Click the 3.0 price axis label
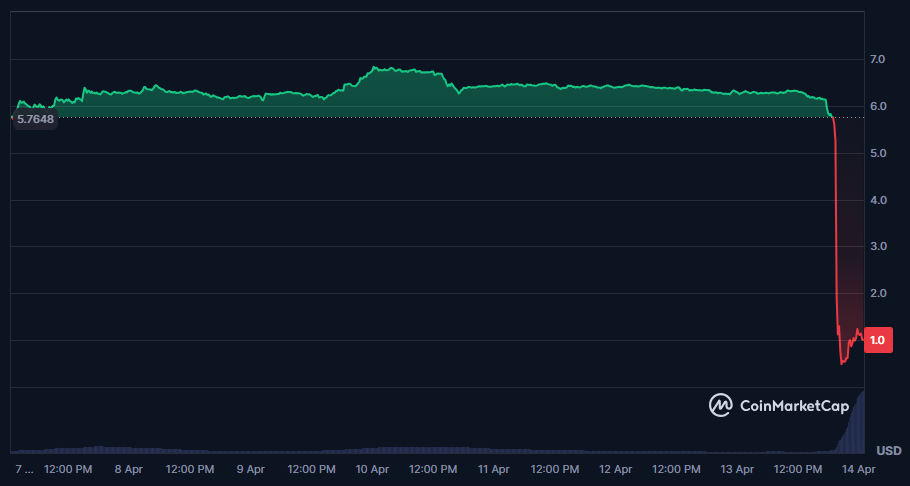 [x=877, y=246]
